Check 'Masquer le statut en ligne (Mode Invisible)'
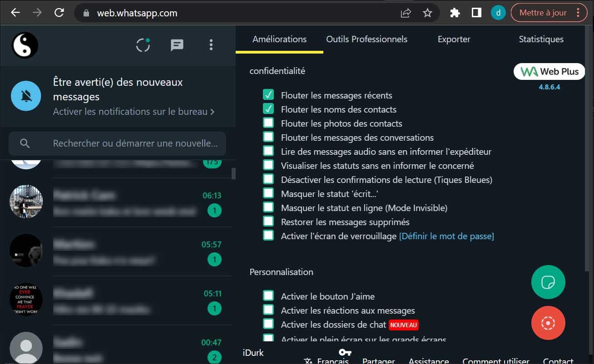The height and width of the screenshot is (364, 594). click(x=268, y=207)
